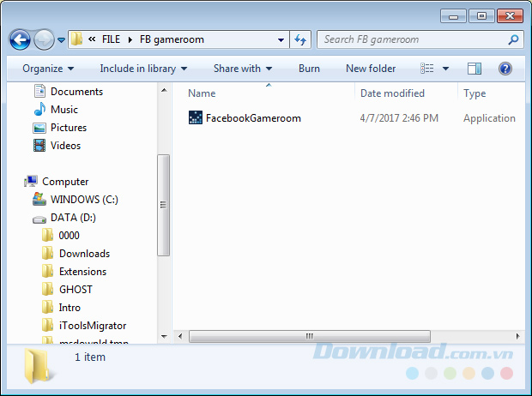
Task: Create a New folder
Action: pos(371,69)
